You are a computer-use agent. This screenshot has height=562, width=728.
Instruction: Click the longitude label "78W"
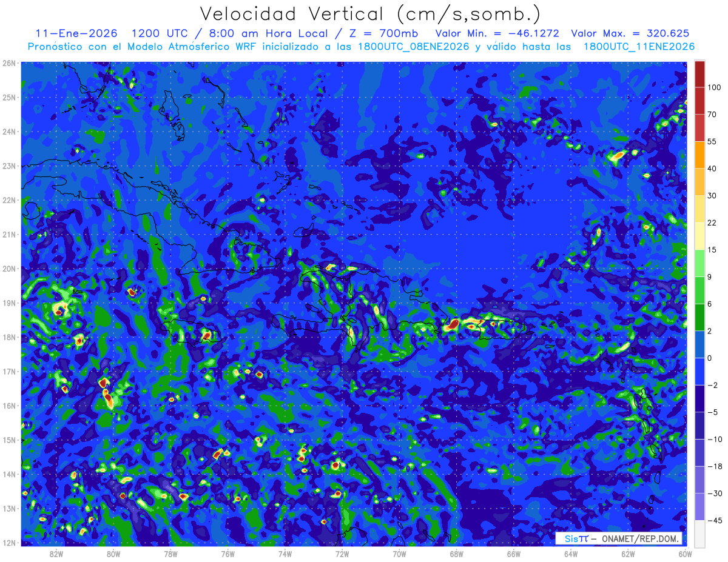[x=170, y=555]
